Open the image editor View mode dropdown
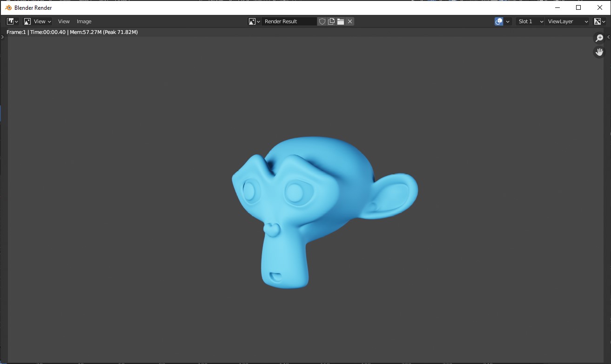The height and width of the screenshot is (364, 611). [38, 21]
